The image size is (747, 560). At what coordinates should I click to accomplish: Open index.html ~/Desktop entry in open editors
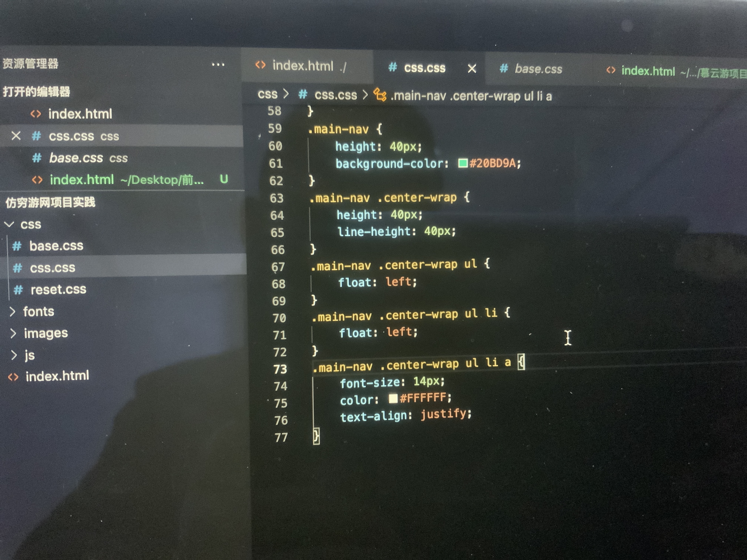point(126,180)
